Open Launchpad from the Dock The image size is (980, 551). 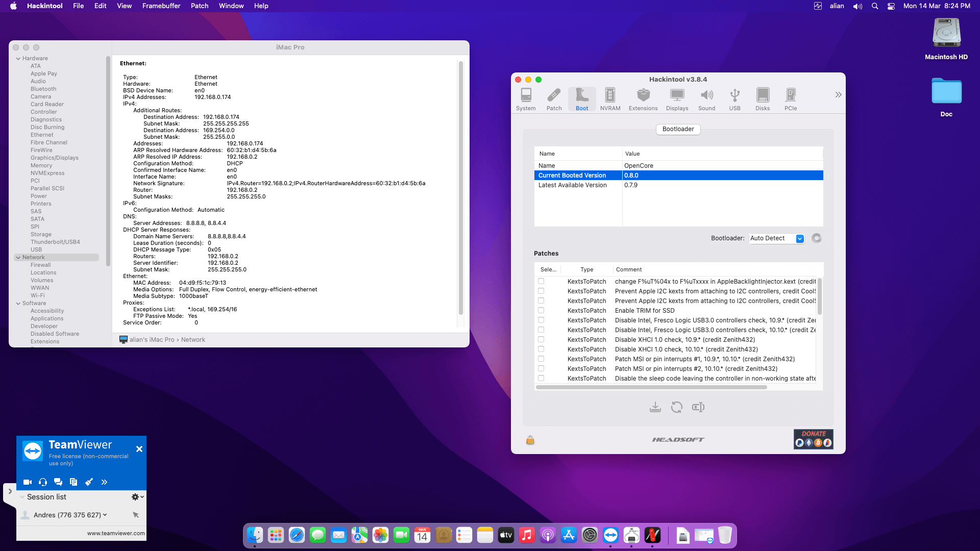pos(276,535)
